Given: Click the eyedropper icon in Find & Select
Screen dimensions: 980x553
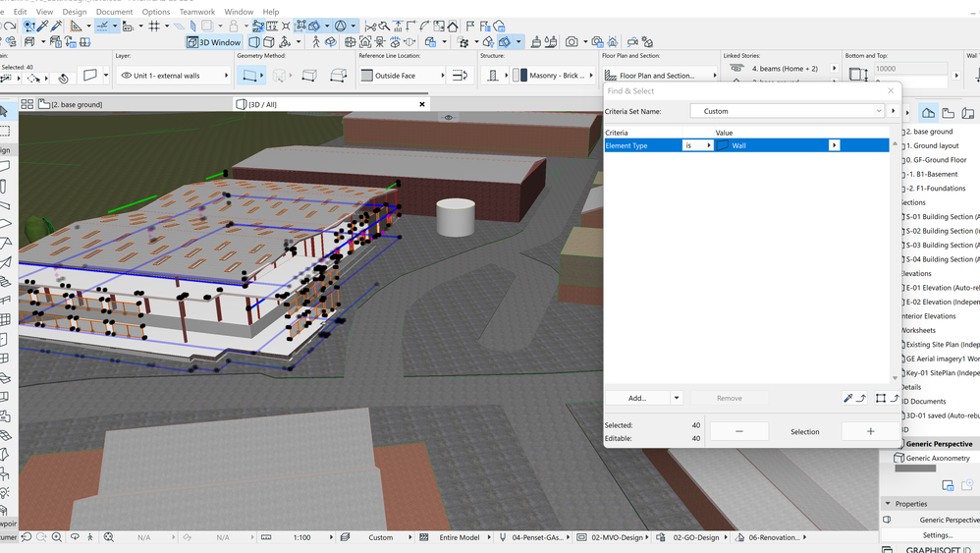Looking at the screenshot, I should (848, 398).
